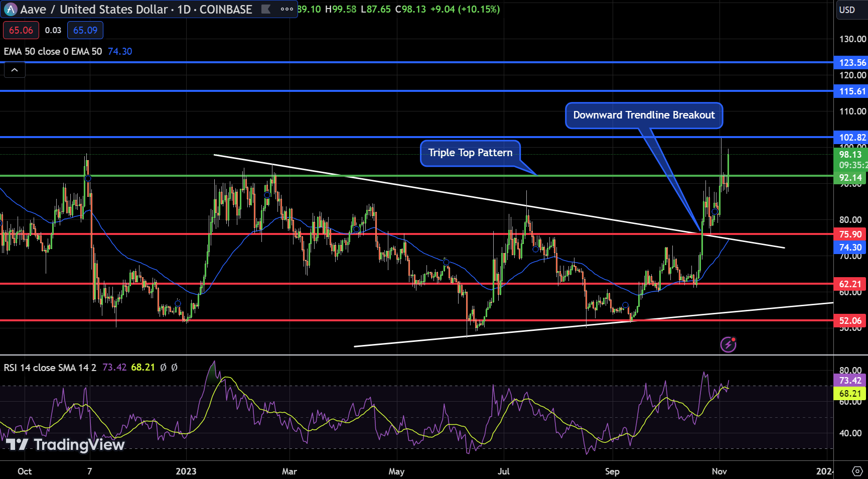This screenshot has height=479, width=868.
Task: Click the Jul label on time axis
Action: tap(504, 471)
